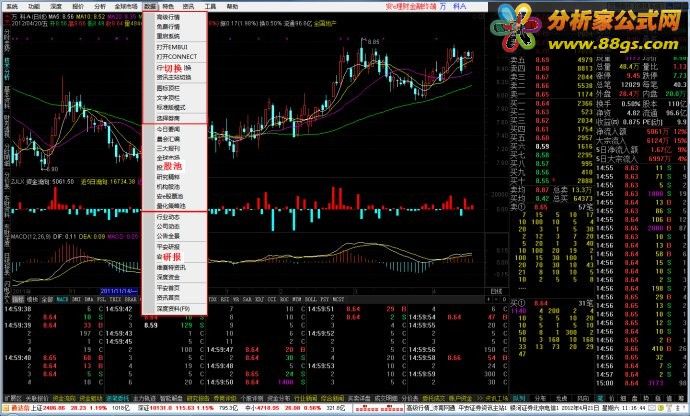Open the 资金流向 bottom tab
The height and width of the screenshot is (416, 690).
[x=64, y=398]
